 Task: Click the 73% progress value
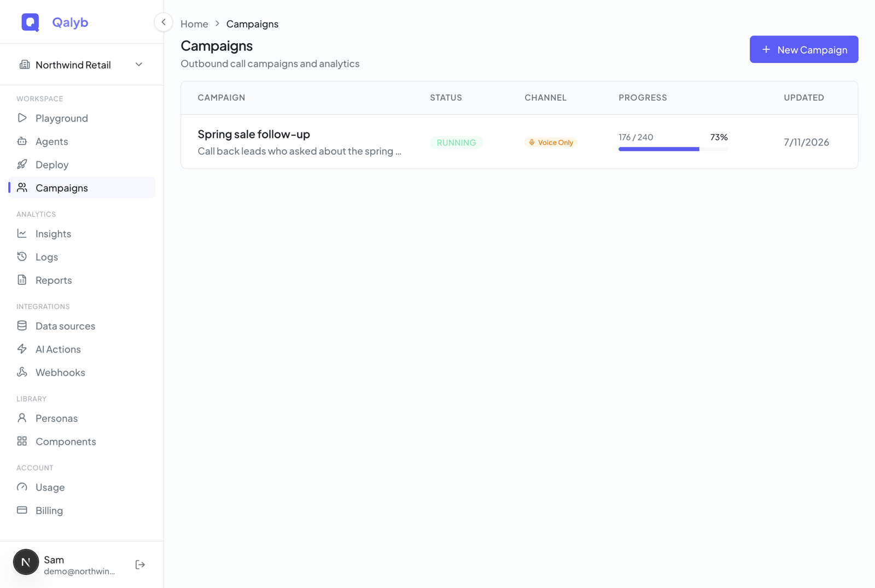click(x=719, y=137)
